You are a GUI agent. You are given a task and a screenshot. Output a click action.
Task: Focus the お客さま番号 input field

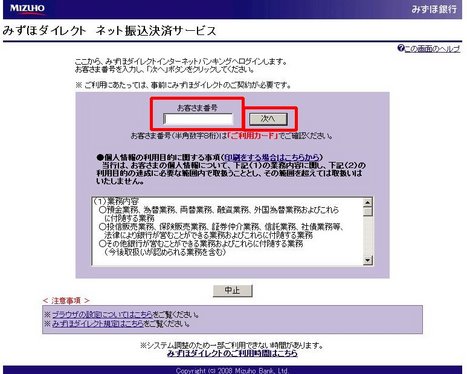point(198,119)
